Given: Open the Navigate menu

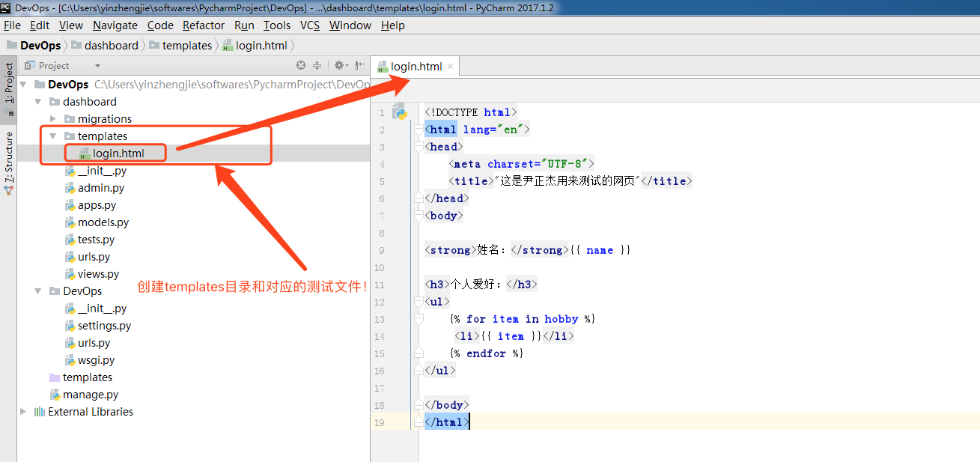Looking at the screenshot, I should [x=115, y=25].
